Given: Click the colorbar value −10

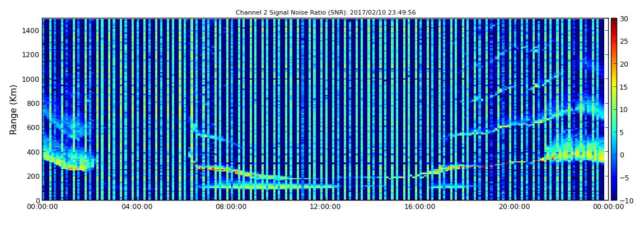Looking at the screenshot, I should pos(626,201).
